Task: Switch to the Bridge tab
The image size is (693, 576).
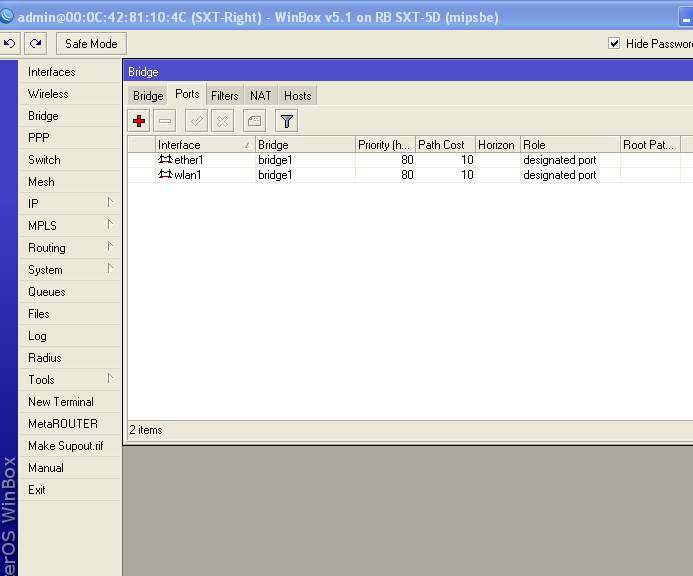Action: (x=148, y=95)
